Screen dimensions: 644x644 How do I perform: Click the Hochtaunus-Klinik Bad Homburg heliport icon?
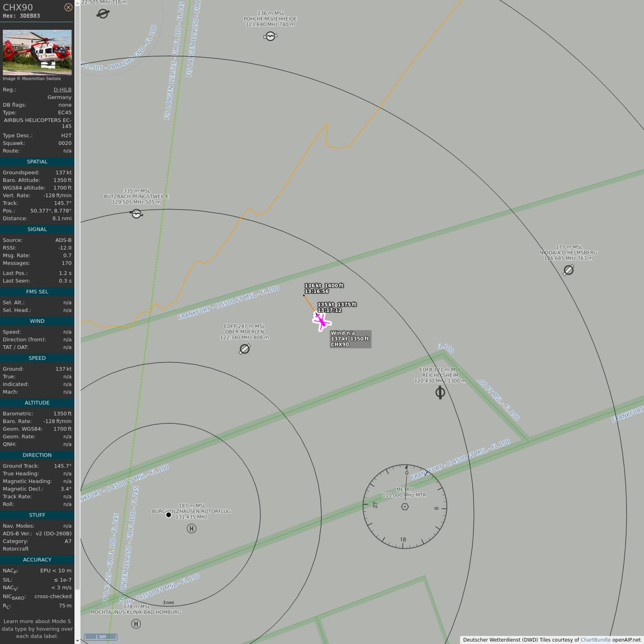click(136, 624)
